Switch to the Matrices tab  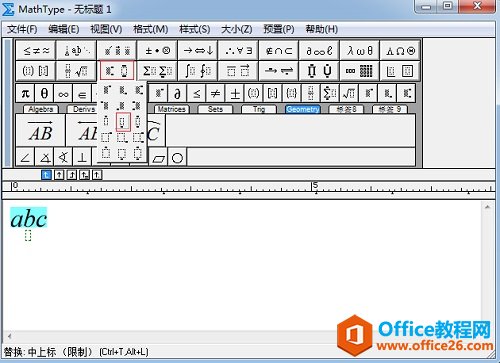pyautogui.click(x=172, y=109)
